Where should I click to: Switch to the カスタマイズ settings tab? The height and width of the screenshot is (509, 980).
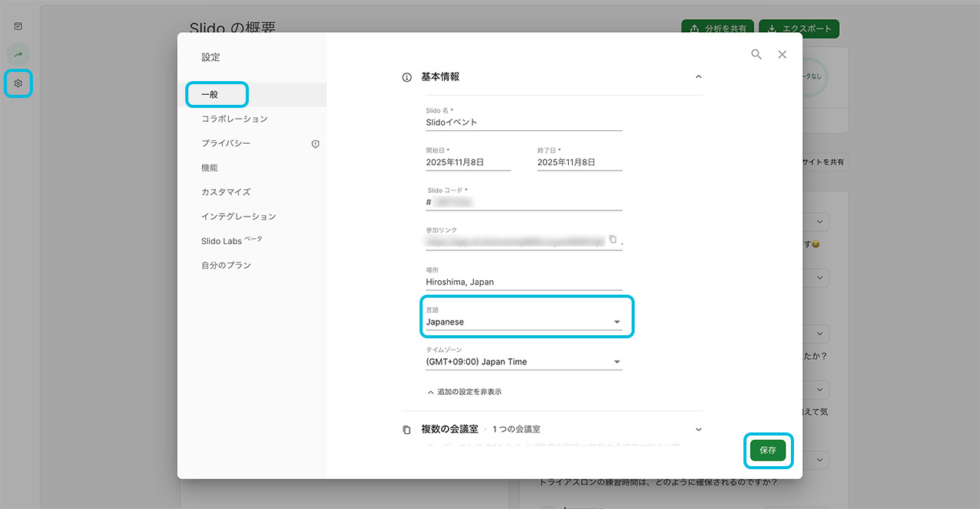[x=226, y=192]
